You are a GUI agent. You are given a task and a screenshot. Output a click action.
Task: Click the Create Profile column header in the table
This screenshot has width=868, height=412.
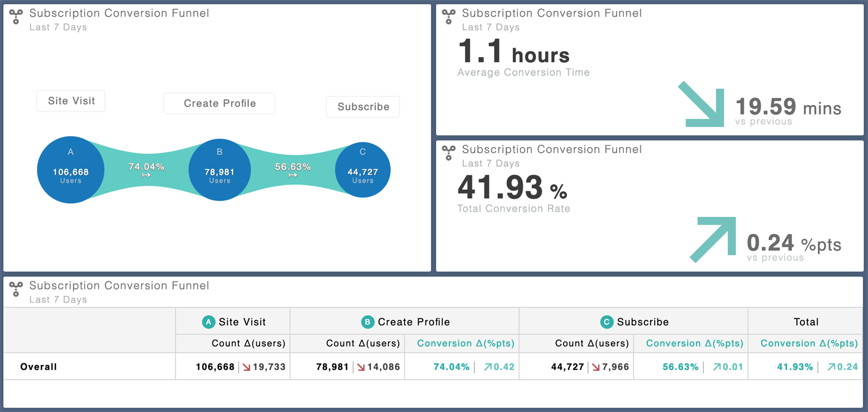point(405,322)
